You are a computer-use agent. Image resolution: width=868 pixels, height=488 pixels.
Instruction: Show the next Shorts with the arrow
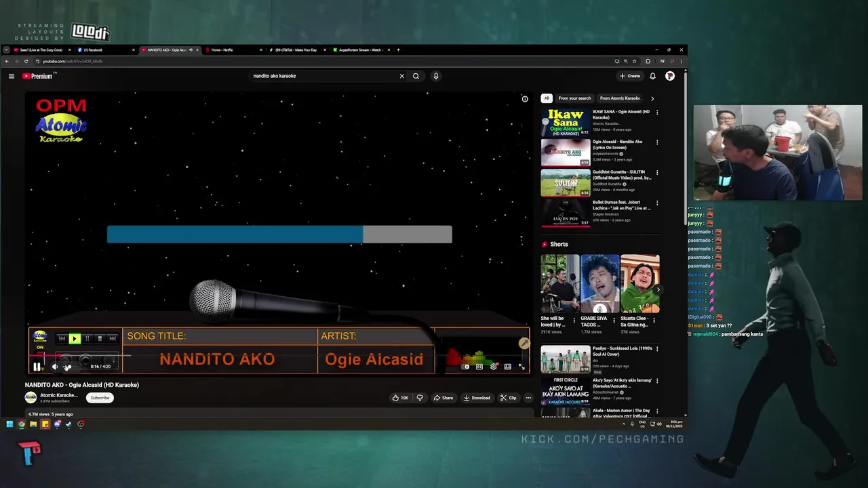tap(658, 289)
